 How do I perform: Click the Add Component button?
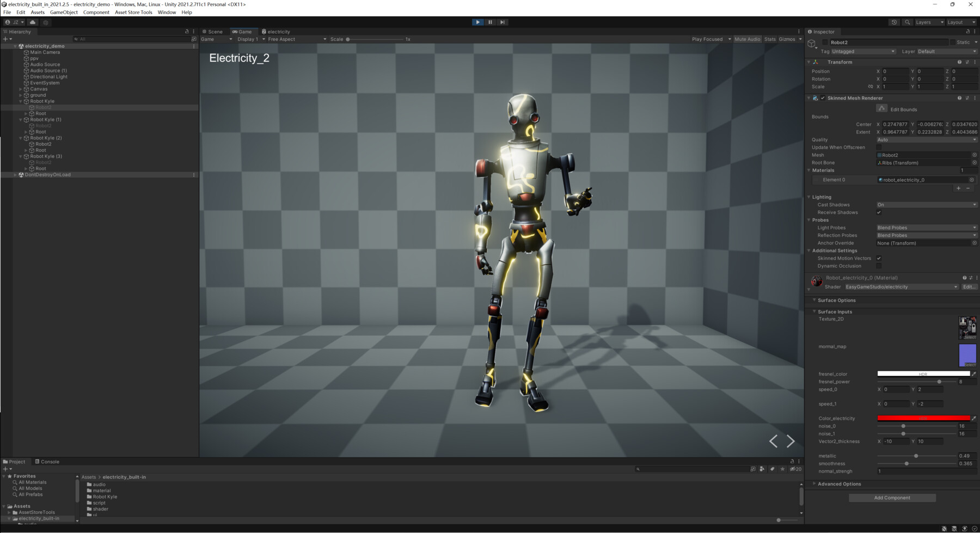[892, 498]
